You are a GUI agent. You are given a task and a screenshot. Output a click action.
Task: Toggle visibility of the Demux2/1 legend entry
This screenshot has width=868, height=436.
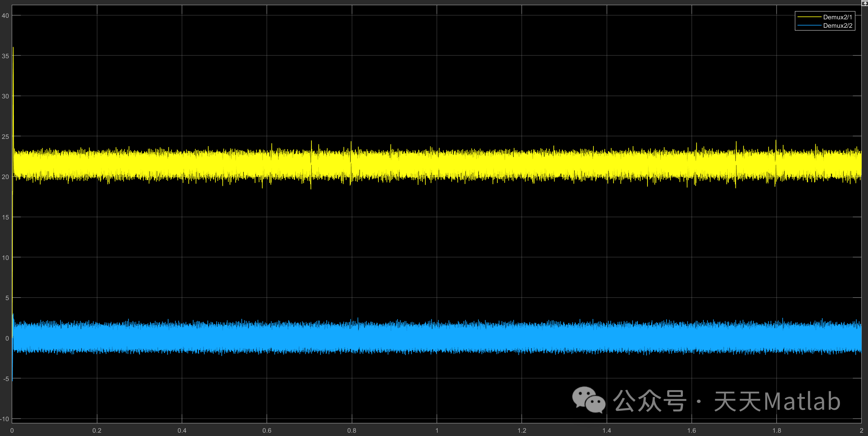point(837,17)
